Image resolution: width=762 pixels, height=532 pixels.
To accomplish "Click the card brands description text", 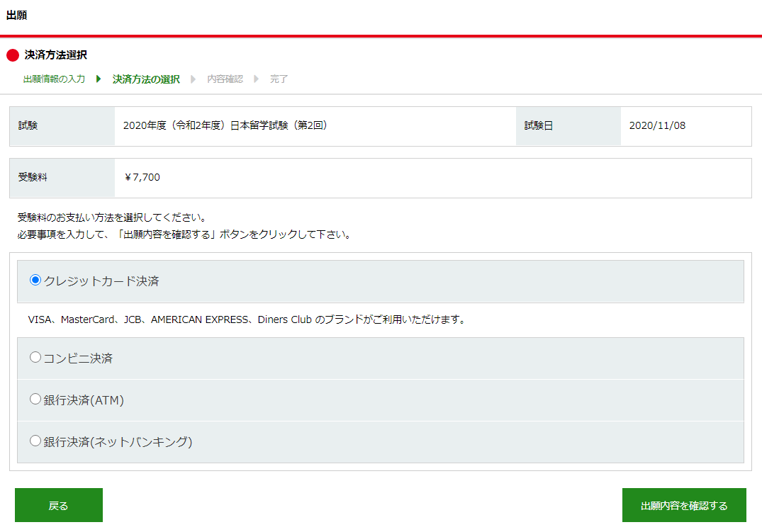I will coord(247,319).
